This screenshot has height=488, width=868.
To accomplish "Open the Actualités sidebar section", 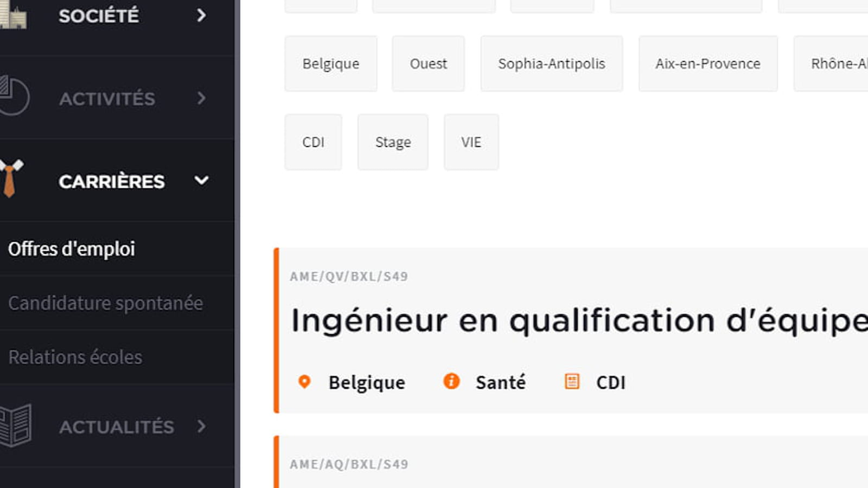I will pyautogui.click(x=117, y=426).
